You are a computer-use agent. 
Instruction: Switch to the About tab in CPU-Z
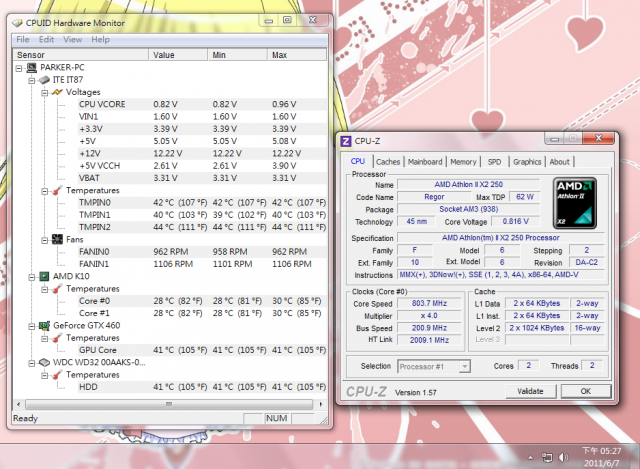559,162
